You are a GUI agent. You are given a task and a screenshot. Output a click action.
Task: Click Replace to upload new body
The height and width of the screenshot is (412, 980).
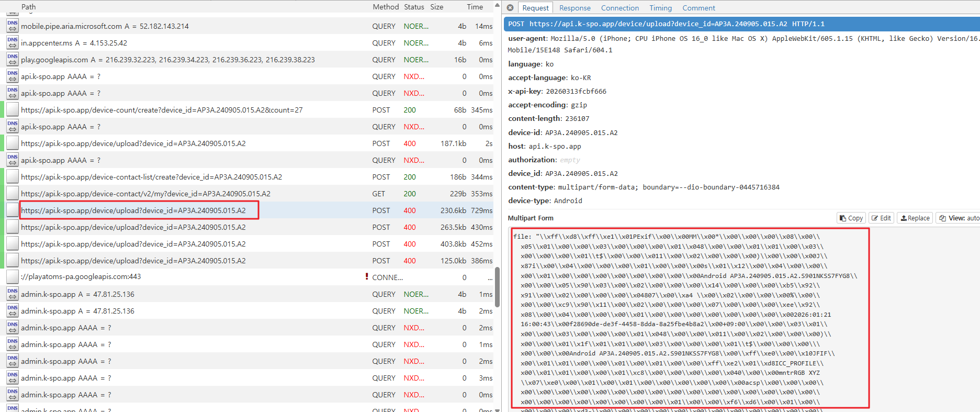[915, 218]
